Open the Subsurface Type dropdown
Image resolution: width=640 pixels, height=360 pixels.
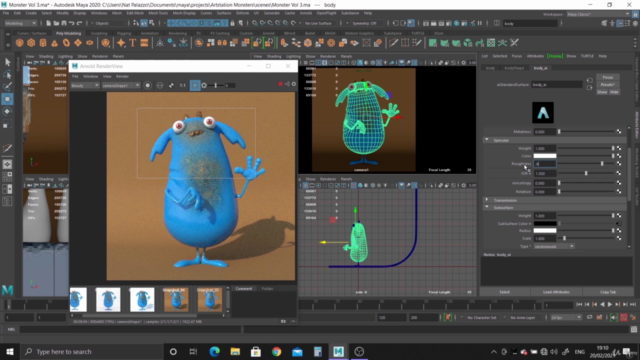tap(554, 246)
